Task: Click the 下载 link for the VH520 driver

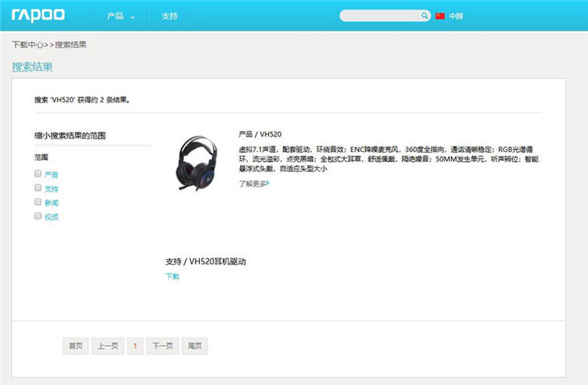Action: (172, 276)
